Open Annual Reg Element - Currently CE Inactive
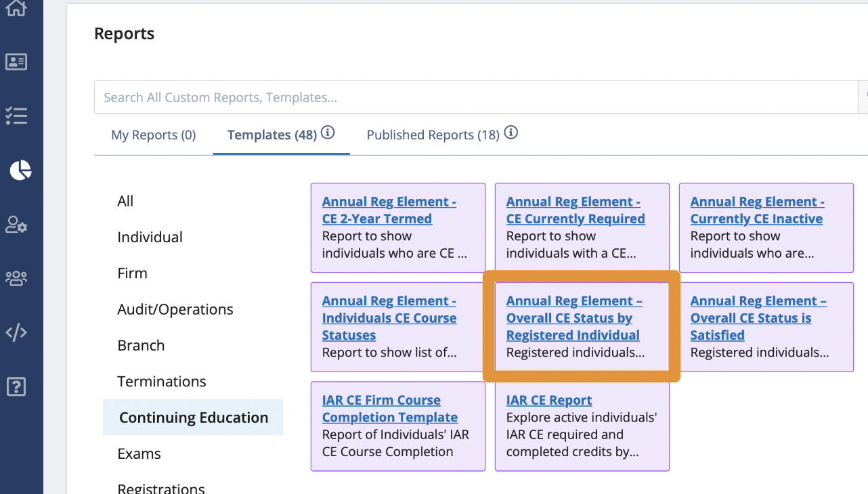 (x=758, y=210)
